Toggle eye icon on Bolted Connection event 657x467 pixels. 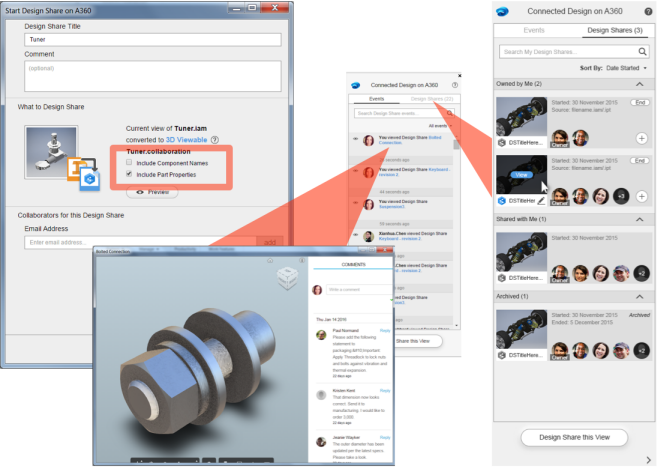click(x=355, y=139)
